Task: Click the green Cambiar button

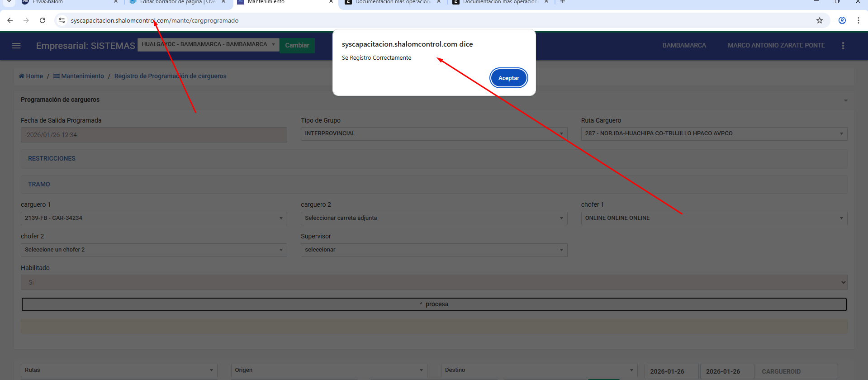Action: click(297, 46)
